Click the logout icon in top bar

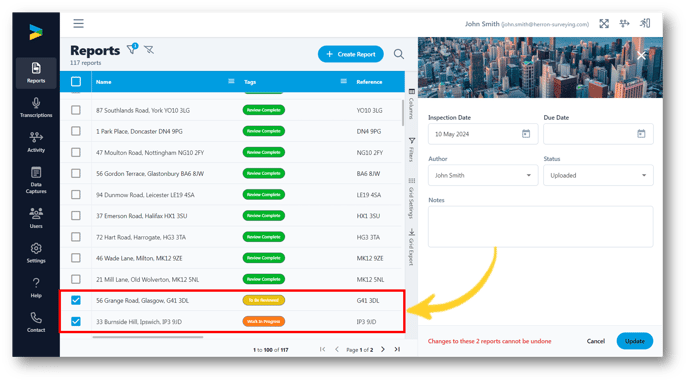point(645,23)
